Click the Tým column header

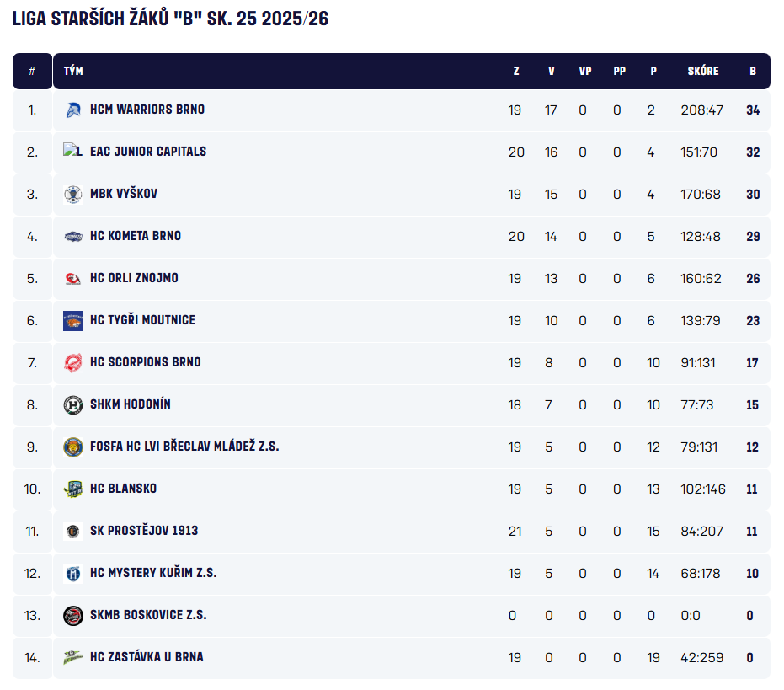tap(73, 72)
